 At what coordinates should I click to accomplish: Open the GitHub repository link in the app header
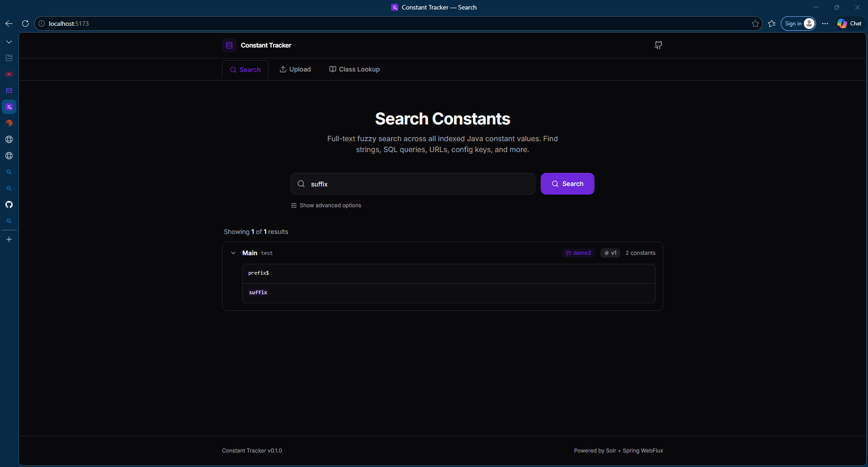[x=658, y=45]
